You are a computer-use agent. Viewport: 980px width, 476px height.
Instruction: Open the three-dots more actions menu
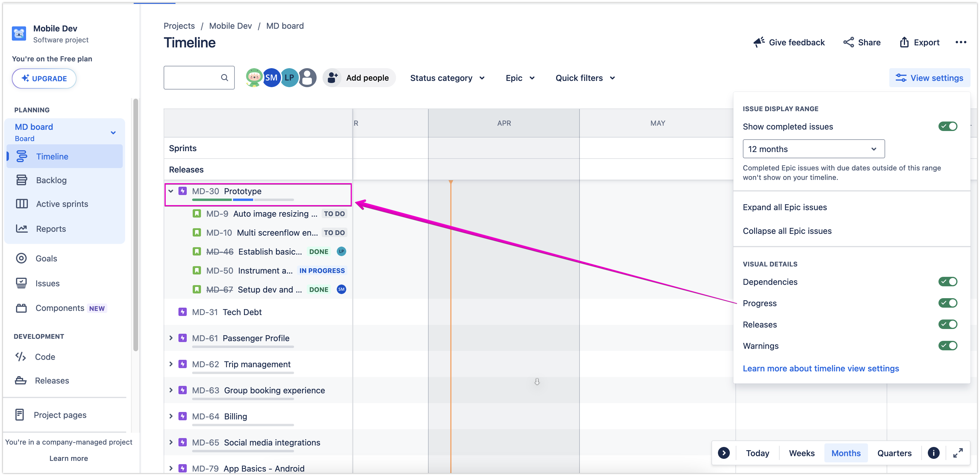(x=961, y=42)
